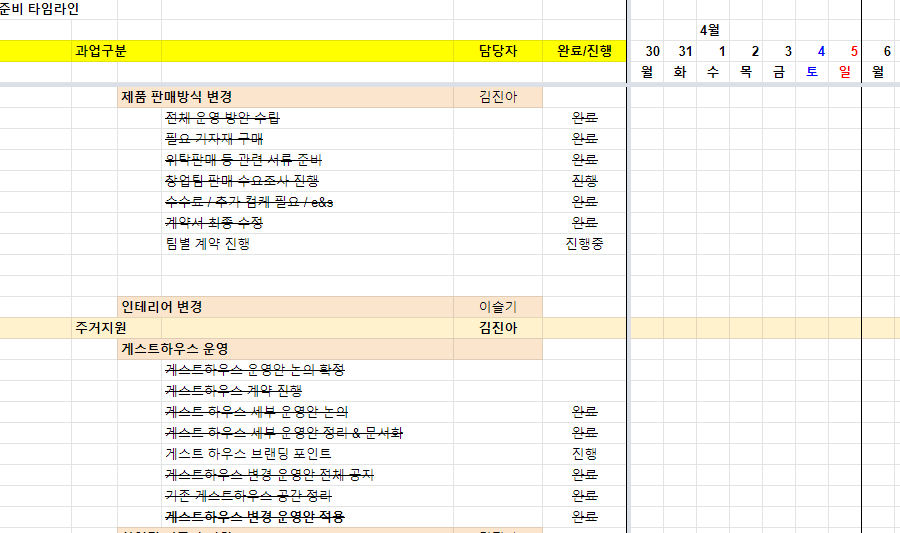Select 김진아 in the 제품 판매방식 변경 row
This screenshot has width=900, height=533.
coord(498,97)
